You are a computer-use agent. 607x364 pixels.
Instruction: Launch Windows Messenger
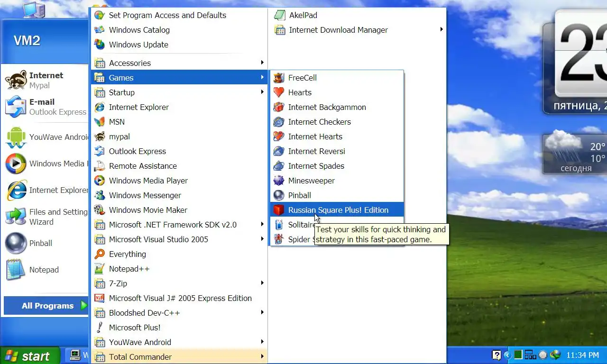(x=179, y=195)
